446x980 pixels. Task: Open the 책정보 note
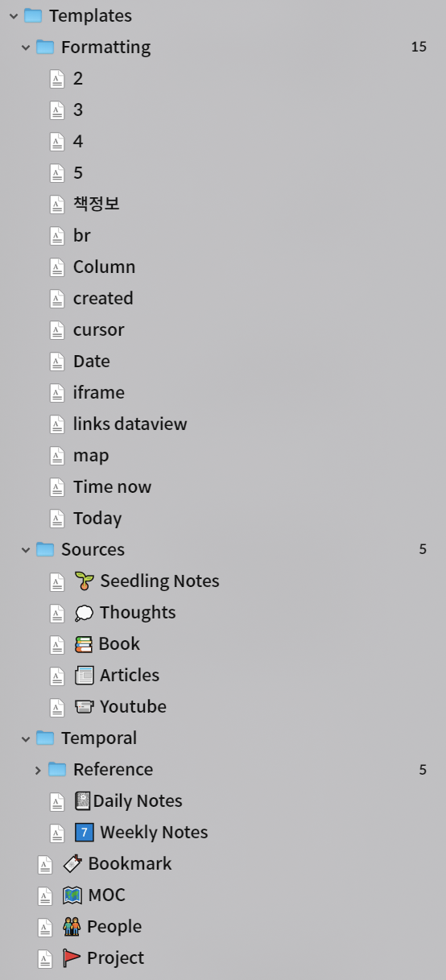pos(97,204)
